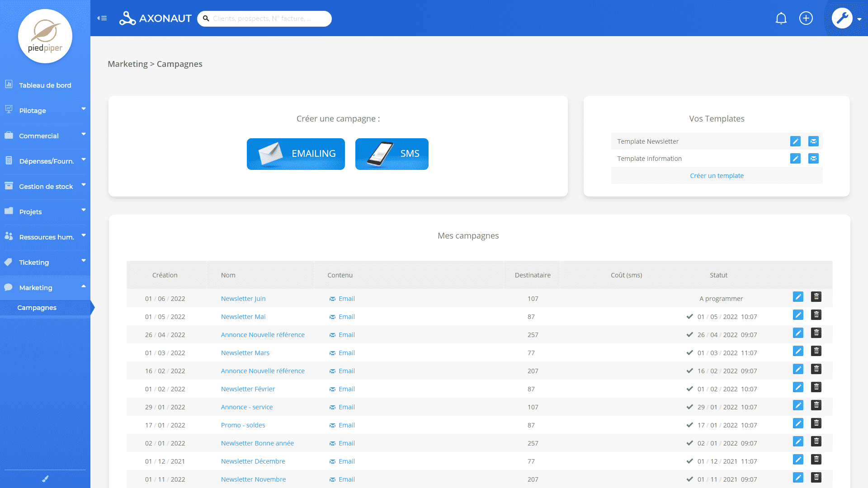Click the Créer un template link

(x=716, y=176)
